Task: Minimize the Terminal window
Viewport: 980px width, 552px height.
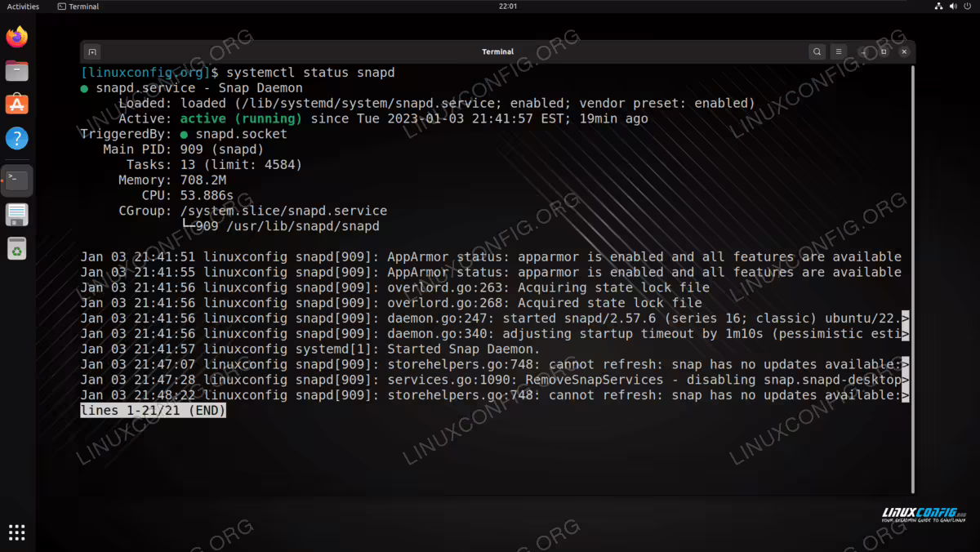Action: (864, 51)
